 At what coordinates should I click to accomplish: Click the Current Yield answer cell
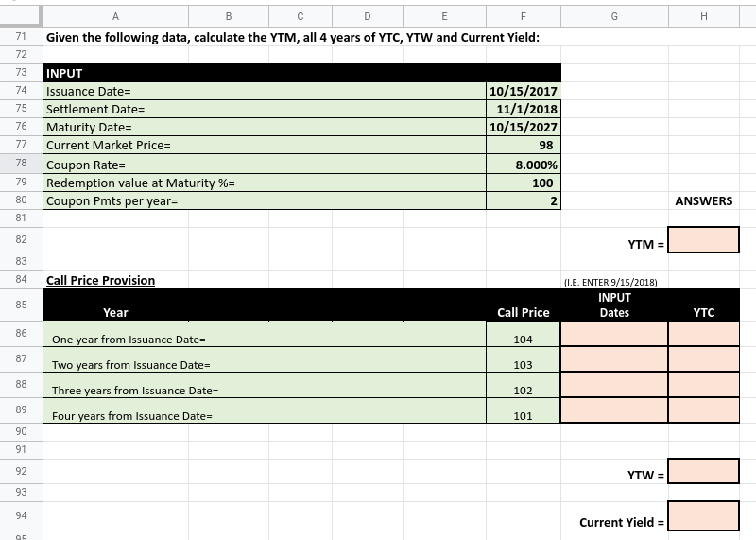click(x=703, y=515)
